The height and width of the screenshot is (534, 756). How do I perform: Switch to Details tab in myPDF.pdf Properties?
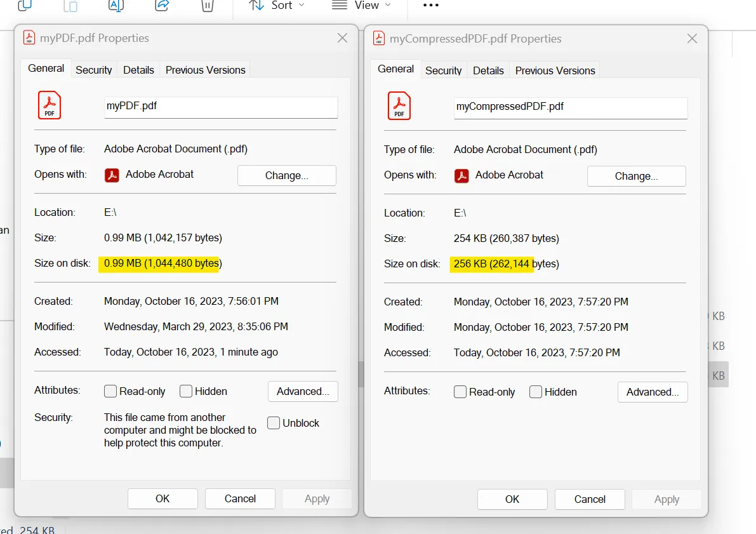tap(138, 70)
